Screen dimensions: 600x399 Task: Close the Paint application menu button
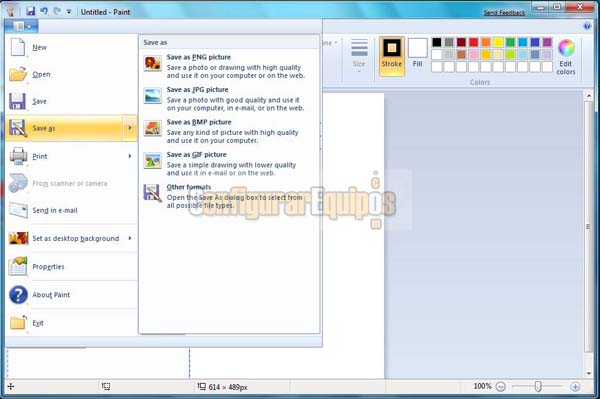pos(21,26)
